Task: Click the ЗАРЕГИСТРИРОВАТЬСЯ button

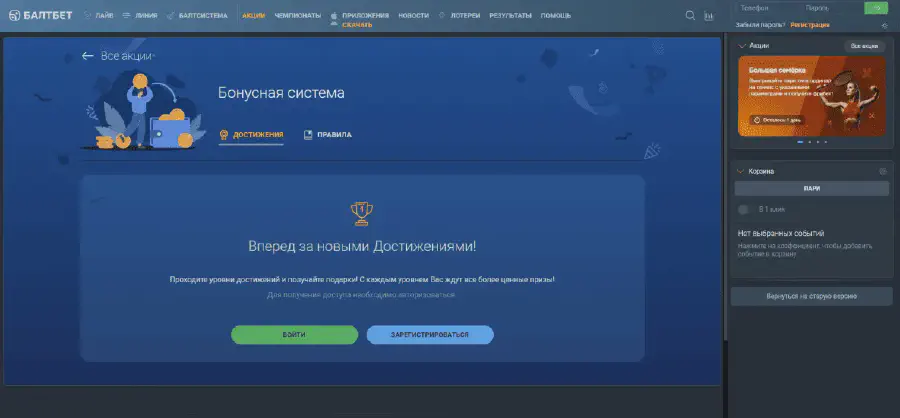Action: coord(430,335)
